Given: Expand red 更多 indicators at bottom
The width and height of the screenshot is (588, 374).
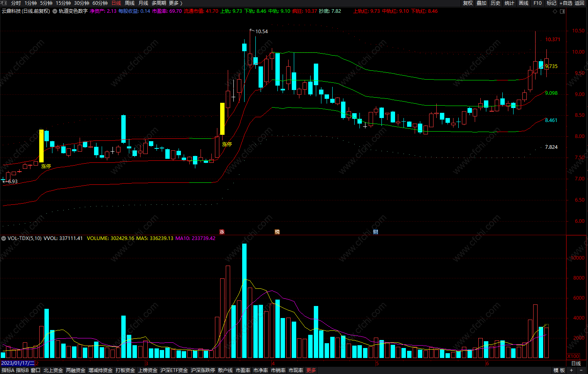Looking at the screenshot, I should pyautogui.click(x=311, y=370).
